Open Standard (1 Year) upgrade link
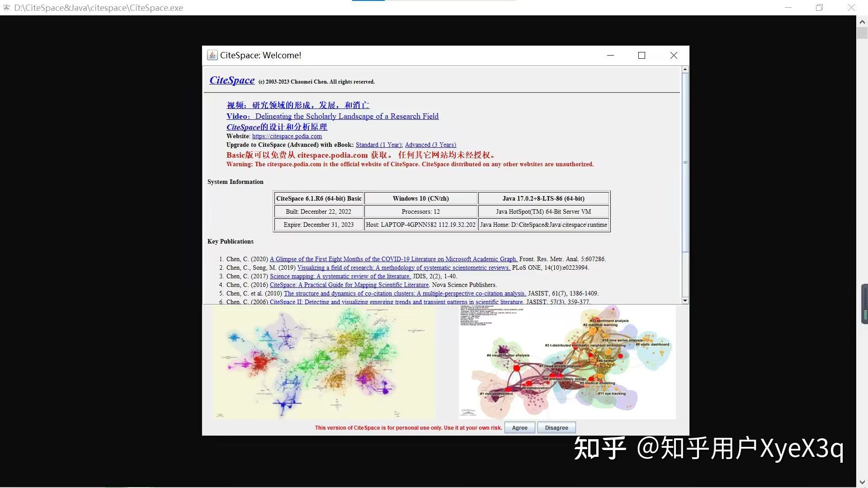868x488 pixels. point(379,145)
